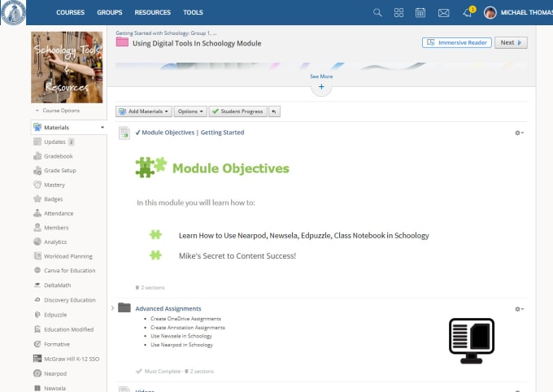
Task: Open the calendar icon in header
Action: 420,13
